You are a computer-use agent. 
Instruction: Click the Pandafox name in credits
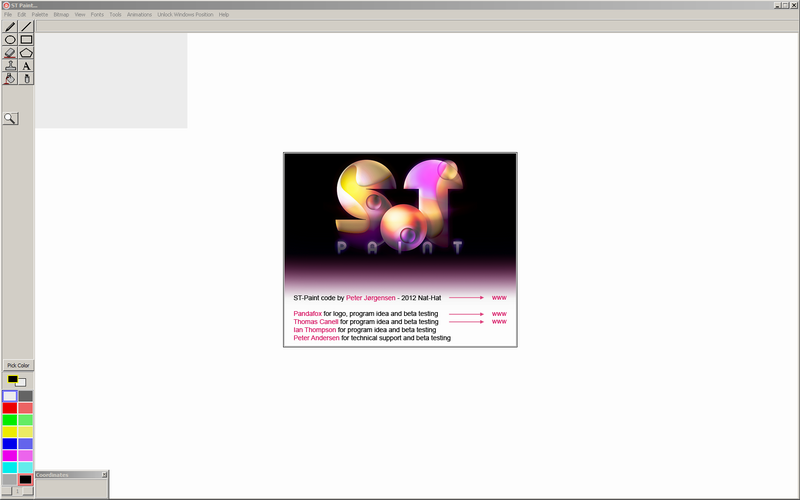(308, 314)
